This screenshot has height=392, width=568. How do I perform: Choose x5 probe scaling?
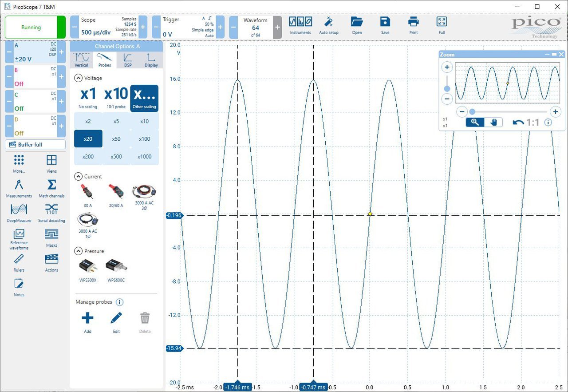(x=116, y=121)
